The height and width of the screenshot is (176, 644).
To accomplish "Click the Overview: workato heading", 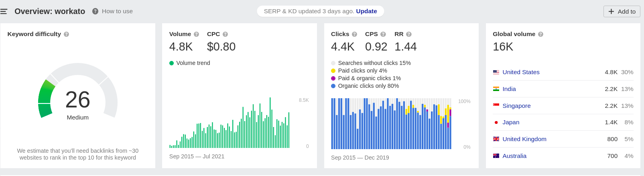I will click(50, 11).
